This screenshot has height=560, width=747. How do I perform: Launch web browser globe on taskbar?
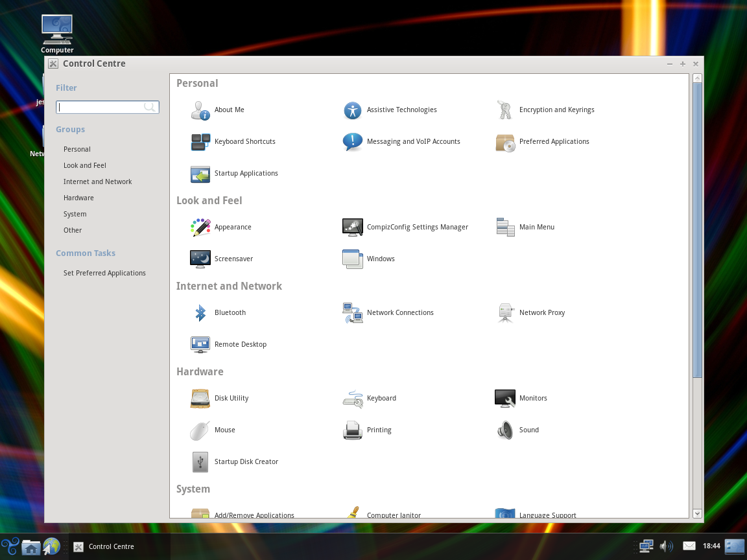52,546
